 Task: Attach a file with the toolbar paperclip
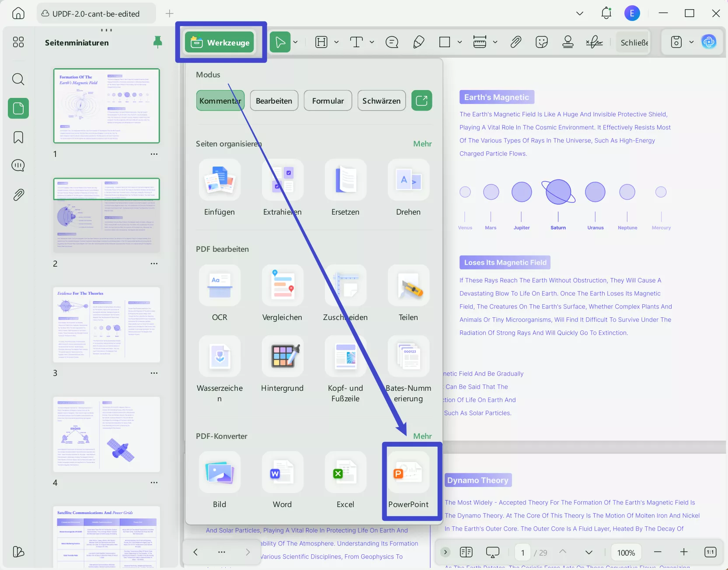click(x=516, y=42)
